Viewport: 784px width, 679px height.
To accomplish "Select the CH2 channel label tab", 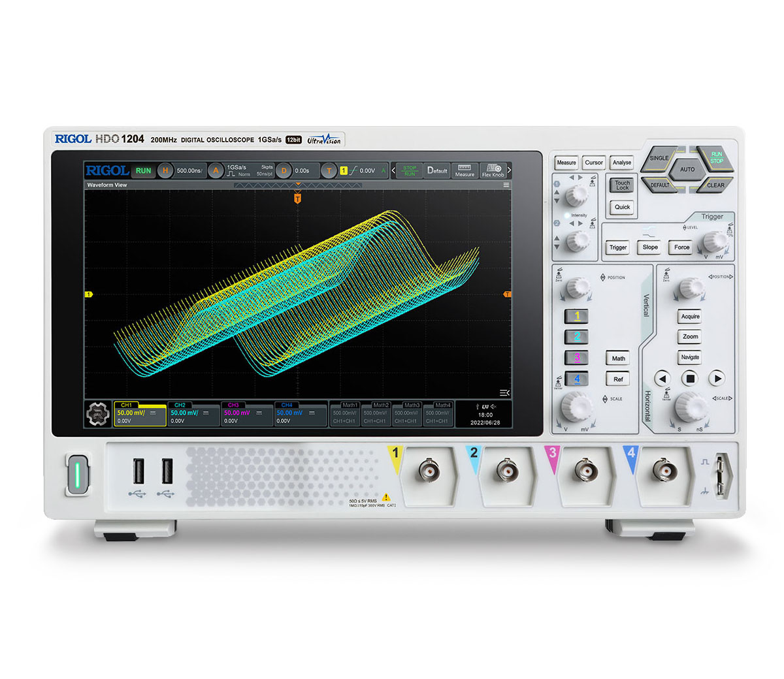I will (180, 405).
